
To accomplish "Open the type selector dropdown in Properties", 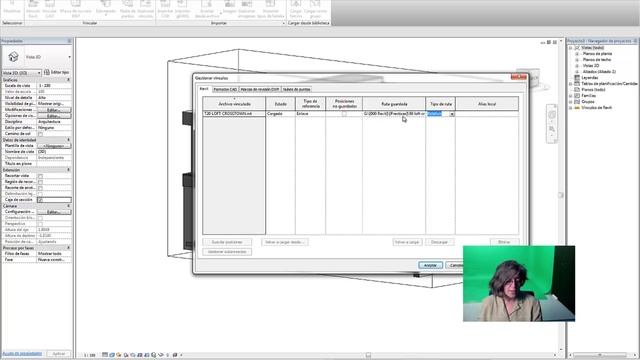I will click(69, 57).
